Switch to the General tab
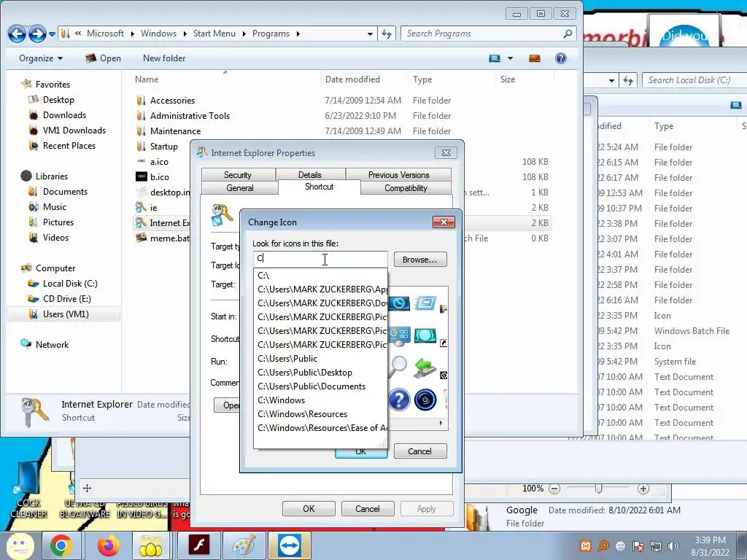 tap(239, 188)
